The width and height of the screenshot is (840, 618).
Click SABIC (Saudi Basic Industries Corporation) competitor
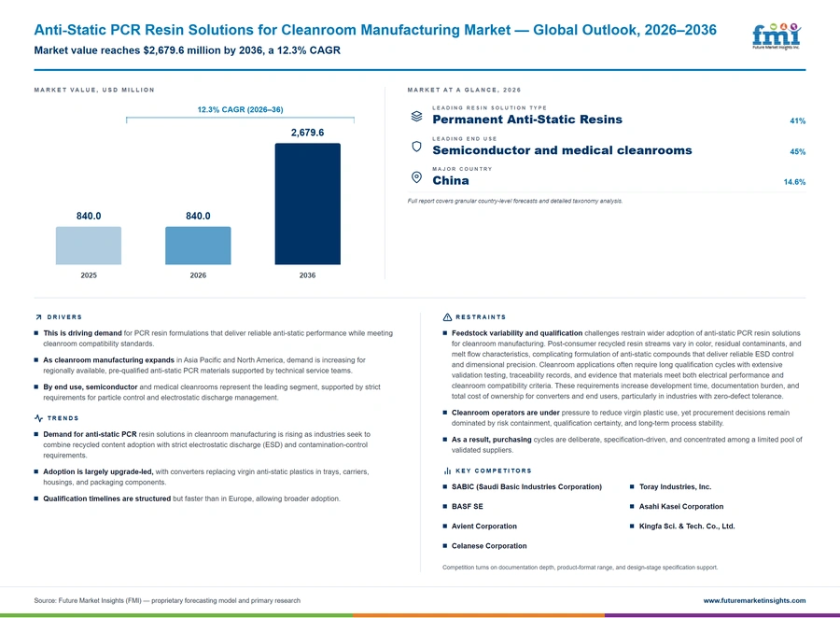[x=526, y=486]
